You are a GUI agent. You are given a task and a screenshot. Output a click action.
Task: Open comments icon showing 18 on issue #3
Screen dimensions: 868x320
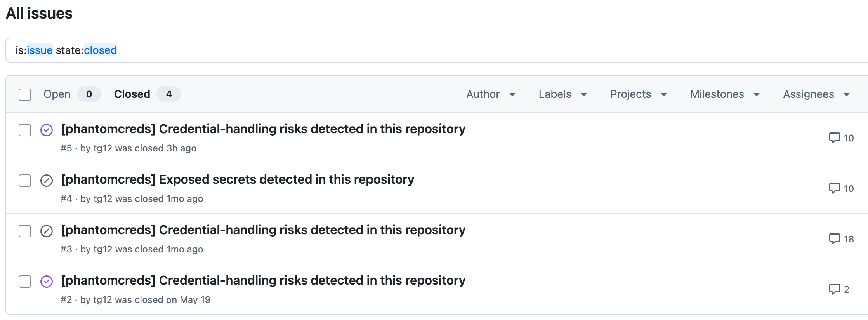click(834, 239)
